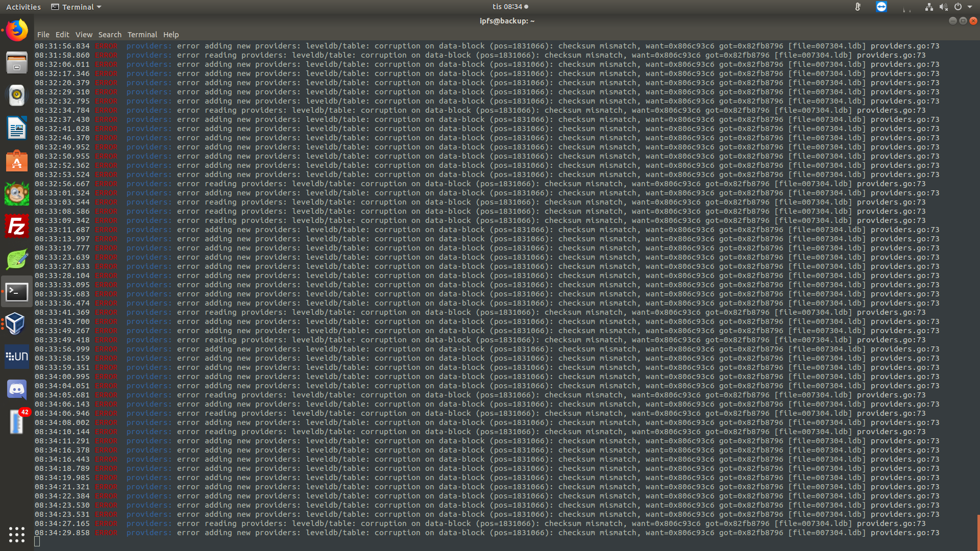980x551 pixels.
Task: Open Discord from the dock
Action: click(x=17, y=389)
